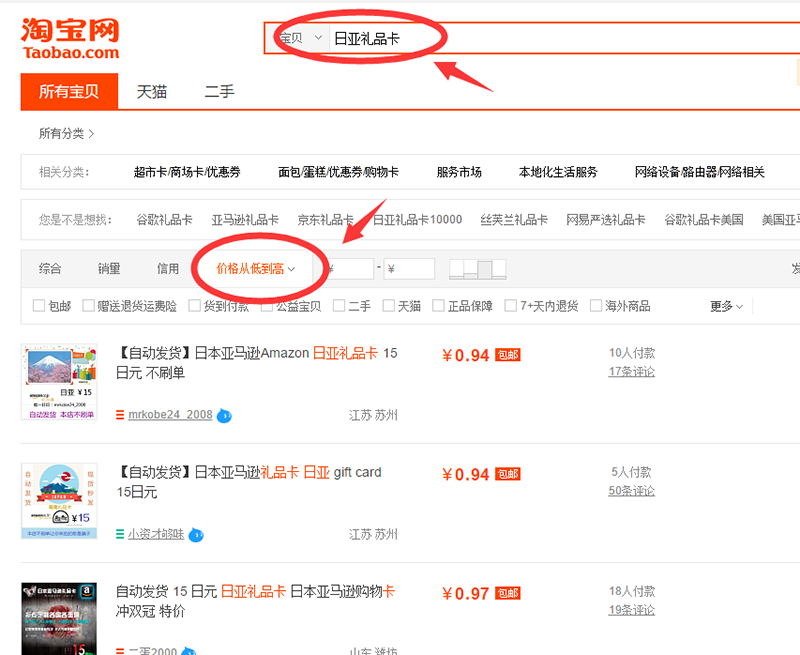Click the search box containing 日亚礼品卡
This screenshot has width=800, height=655.
click(564, 38)
